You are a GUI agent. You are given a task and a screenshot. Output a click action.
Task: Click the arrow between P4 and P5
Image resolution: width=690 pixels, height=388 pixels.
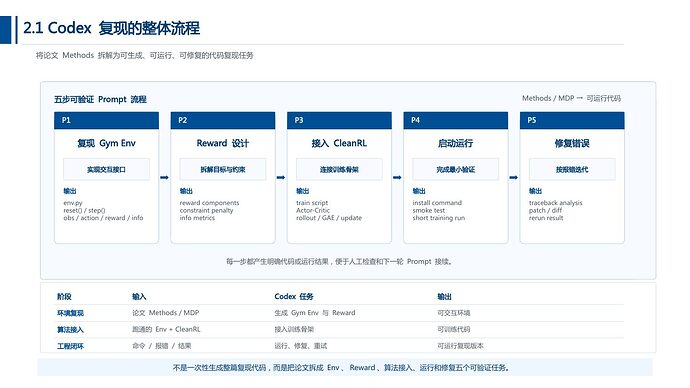tap(514, 177)
